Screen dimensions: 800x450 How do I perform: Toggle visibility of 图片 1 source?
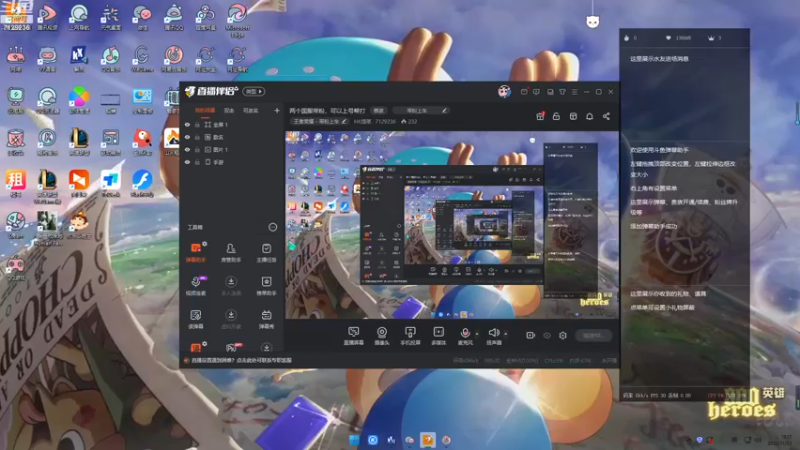point(187,149)
